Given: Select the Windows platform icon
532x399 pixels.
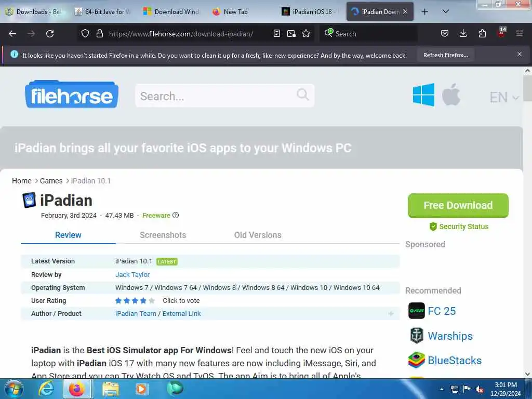Looking at the screenshot, I should (423, 95).
